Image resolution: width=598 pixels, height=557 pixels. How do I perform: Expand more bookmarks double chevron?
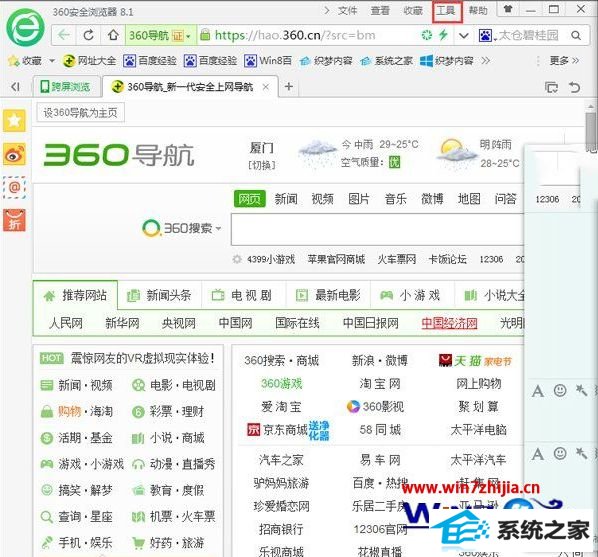click(x=485, y=61)
